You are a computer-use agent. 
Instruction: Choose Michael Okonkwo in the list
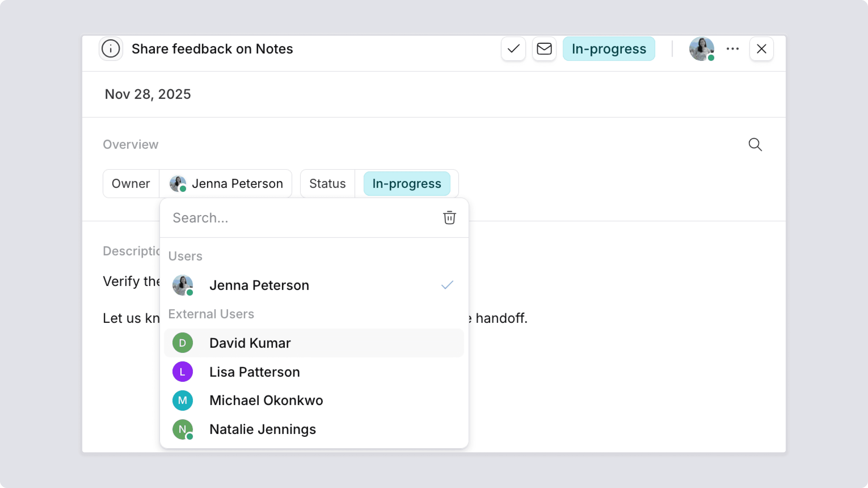pyautogui.click(x=266, y=400)
